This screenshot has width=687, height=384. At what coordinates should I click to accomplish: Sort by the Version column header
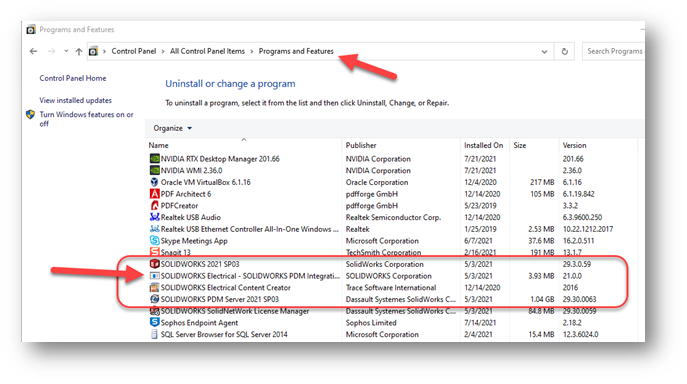click(574, 145)
